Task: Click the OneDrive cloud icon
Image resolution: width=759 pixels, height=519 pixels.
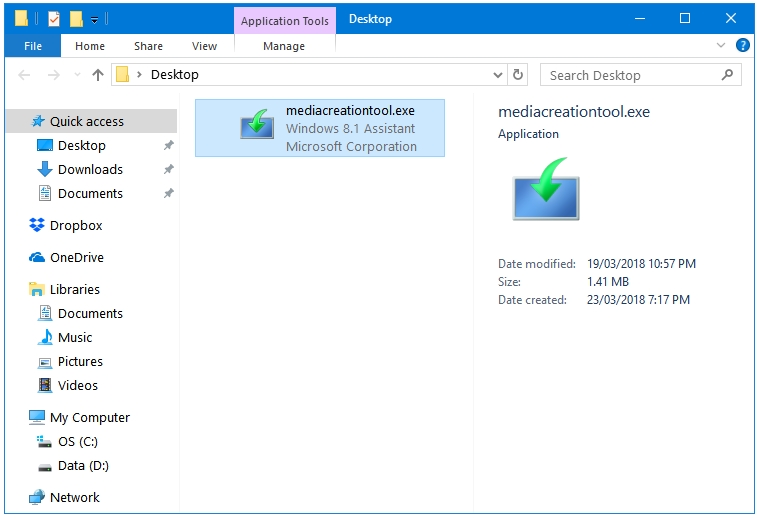Action: pyautogui.click(x=37, y=258)
